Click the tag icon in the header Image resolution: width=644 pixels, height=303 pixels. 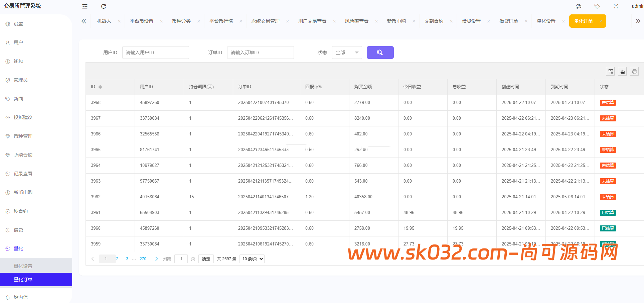point(597,6)
